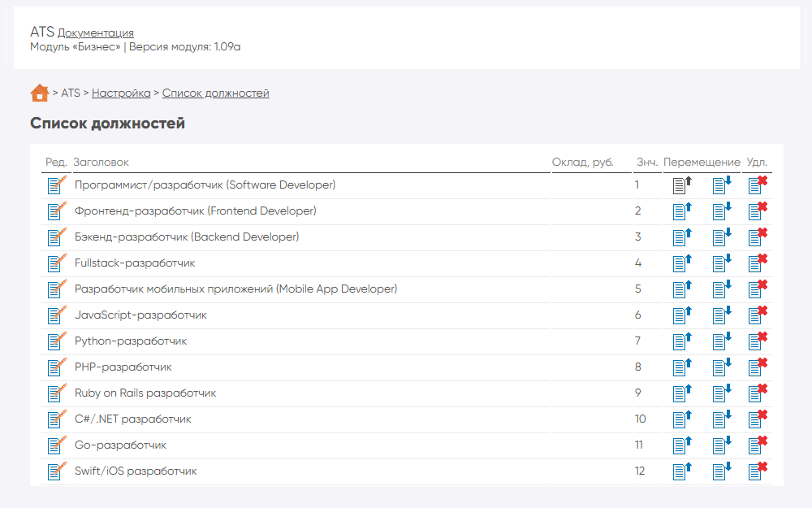
Task: Move Ruby on Rails разработчик up
Action: (681, 393)
